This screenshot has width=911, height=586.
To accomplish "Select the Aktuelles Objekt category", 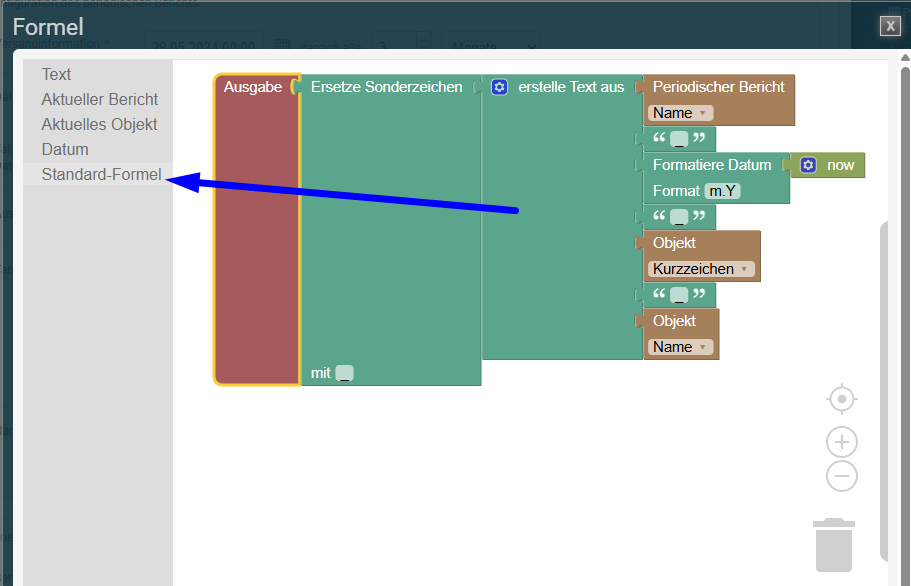I will [99, 124].
